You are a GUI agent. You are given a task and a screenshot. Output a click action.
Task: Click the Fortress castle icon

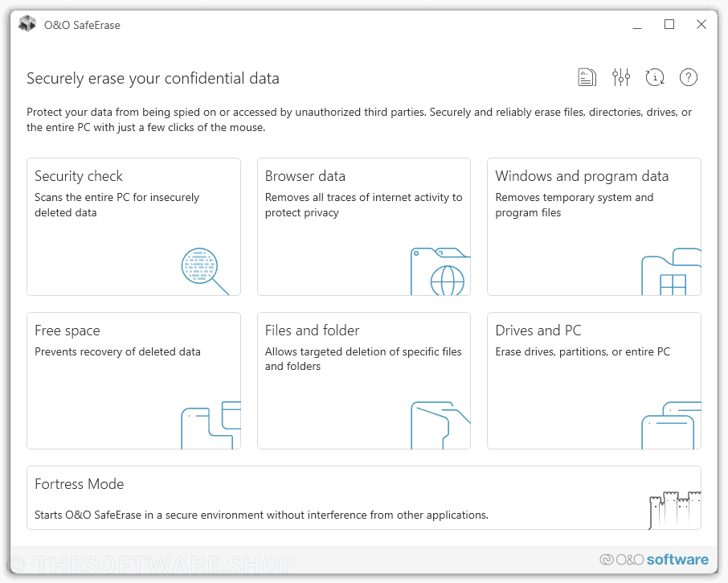(x=675, y=510)
